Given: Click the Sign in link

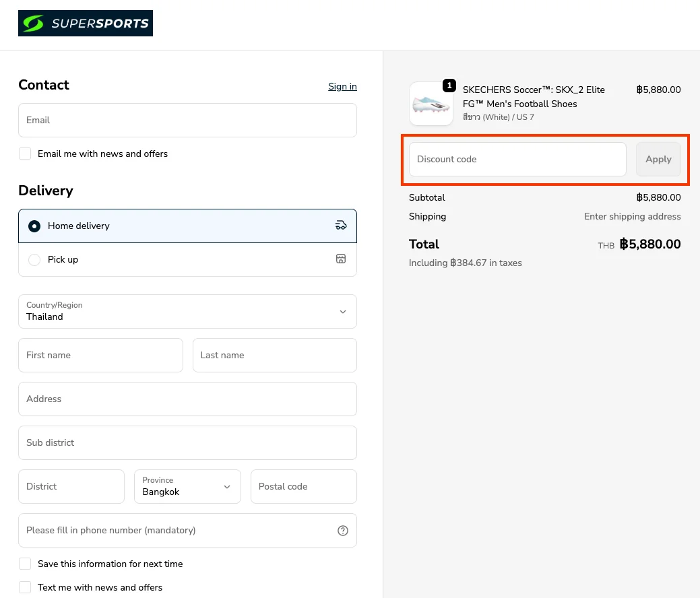Looking at the screenshot, I should coord(342,86).
